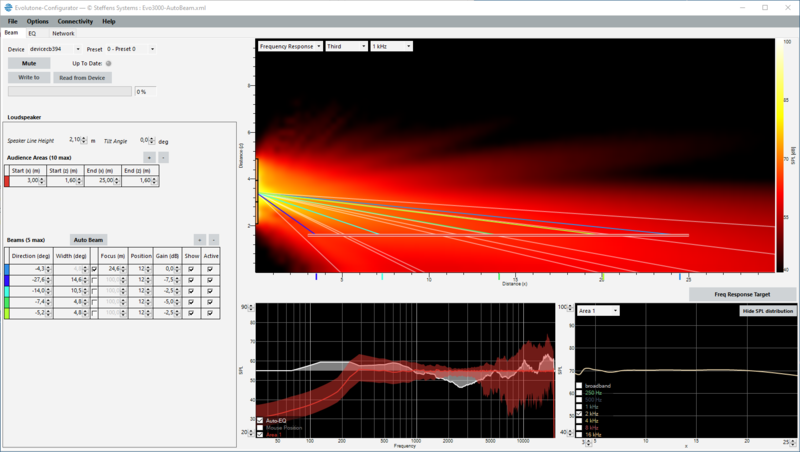Click the dark blue swatch of beam -27,6
This screenshot has height=452, width=800.
tap(7, 280)
